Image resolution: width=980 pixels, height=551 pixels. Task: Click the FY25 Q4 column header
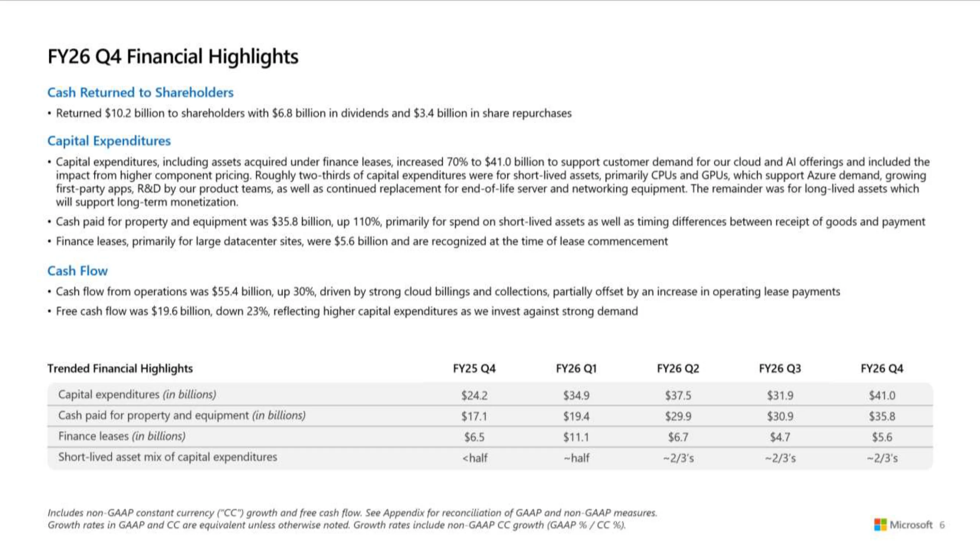click(474, 368)
